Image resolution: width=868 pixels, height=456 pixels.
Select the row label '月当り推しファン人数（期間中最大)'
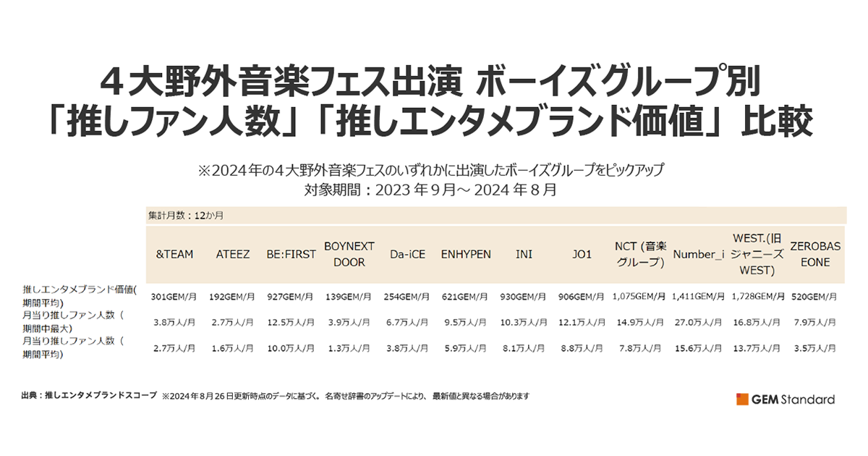(x=73, y=321)
